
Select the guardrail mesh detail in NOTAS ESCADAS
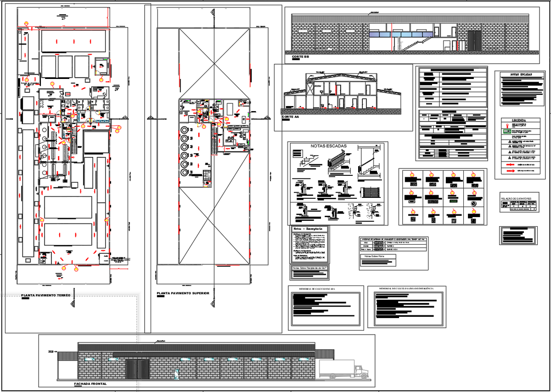point(371,192)
